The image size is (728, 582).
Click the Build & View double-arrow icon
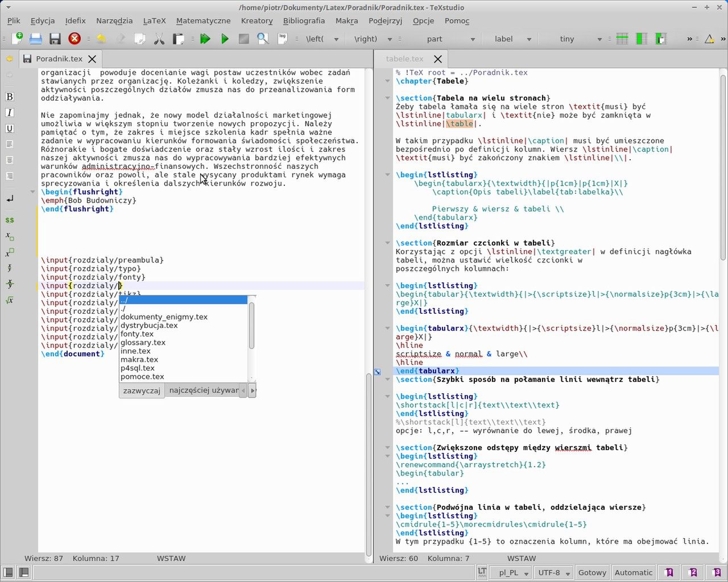[x=205, y=39]
